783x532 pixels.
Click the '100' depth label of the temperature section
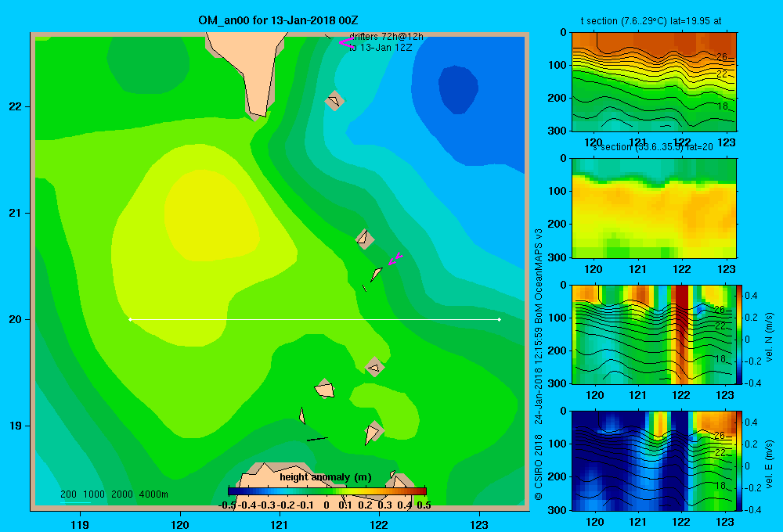pos(557,65)
